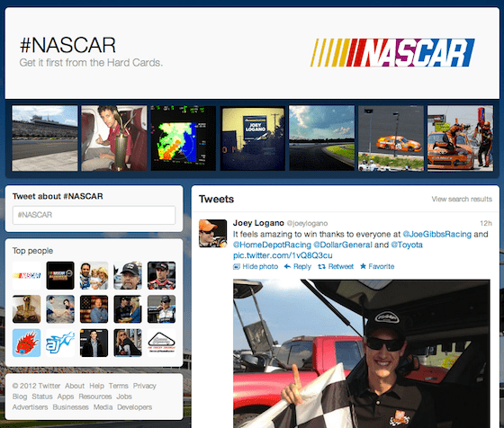The height and width of the screenshot is (428, 504).
Task: Toggle Hide photo on the tweet
Action: click(256, 266)
